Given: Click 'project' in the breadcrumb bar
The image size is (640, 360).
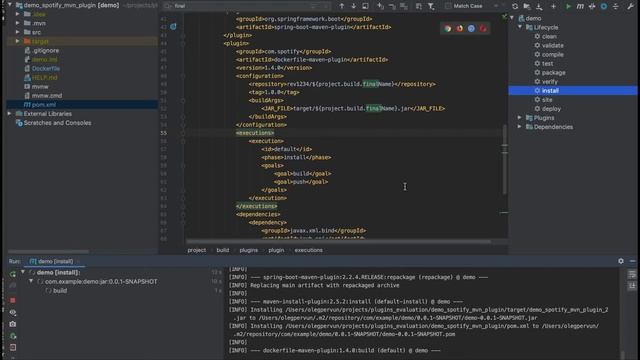Looking at the screenshot, I should tap(197, 250).
